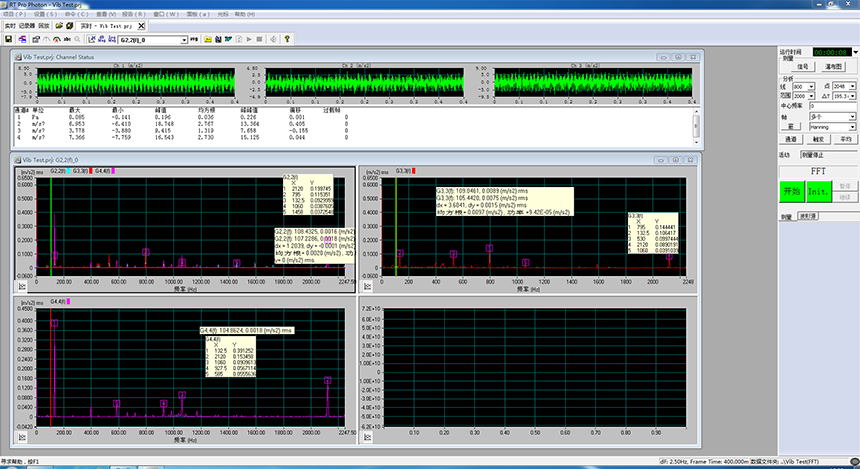The image size is (860, 469).
Task: Expand the Hanning window type dropdown
Action: tap(851, 127)
